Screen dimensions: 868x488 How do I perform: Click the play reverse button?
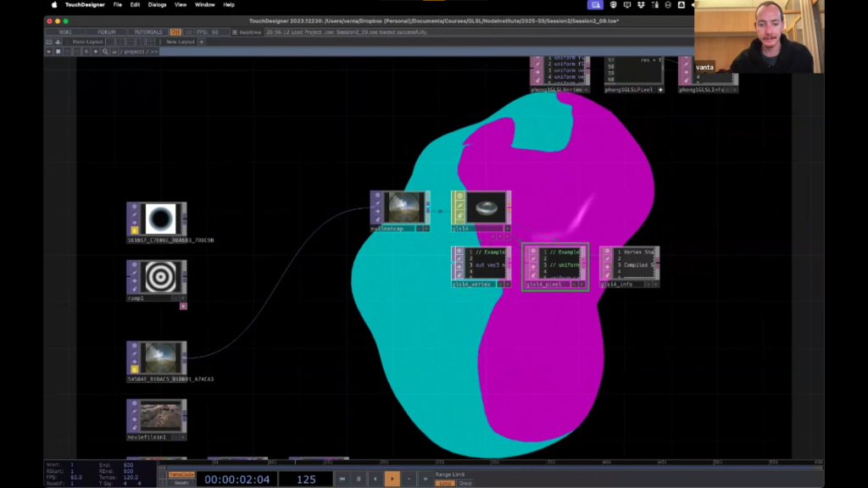pyautogui.click(x=376, y=479)
